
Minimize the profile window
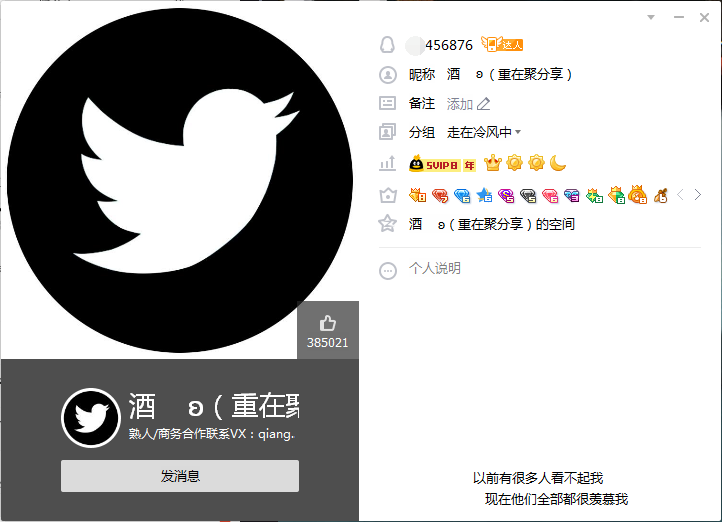(679, 17)
